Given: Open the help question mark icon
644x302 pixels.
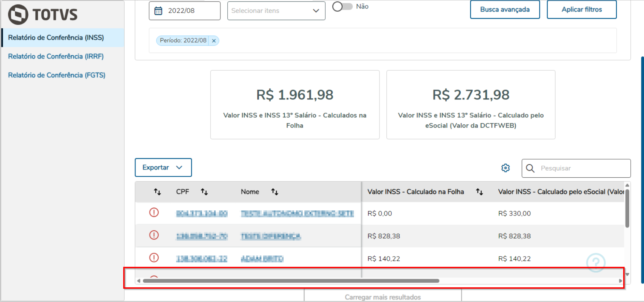Looking at the screenshot, I should coord(596,262).
